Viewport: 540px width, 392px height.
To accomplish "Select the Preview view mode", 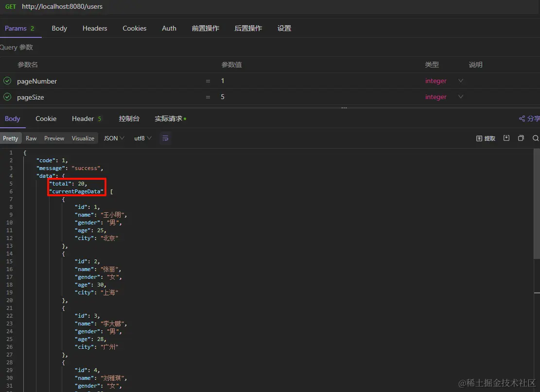I will 54,138.
